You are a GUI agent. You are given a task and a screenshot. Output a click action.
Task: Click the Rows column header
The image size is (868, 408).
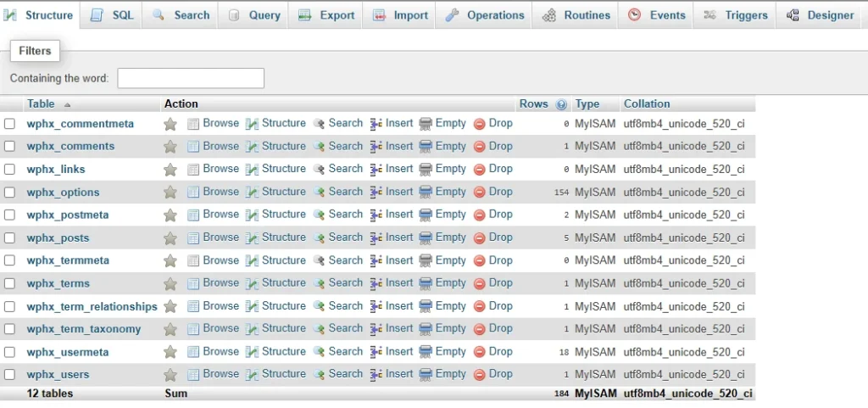pos(534,104)
